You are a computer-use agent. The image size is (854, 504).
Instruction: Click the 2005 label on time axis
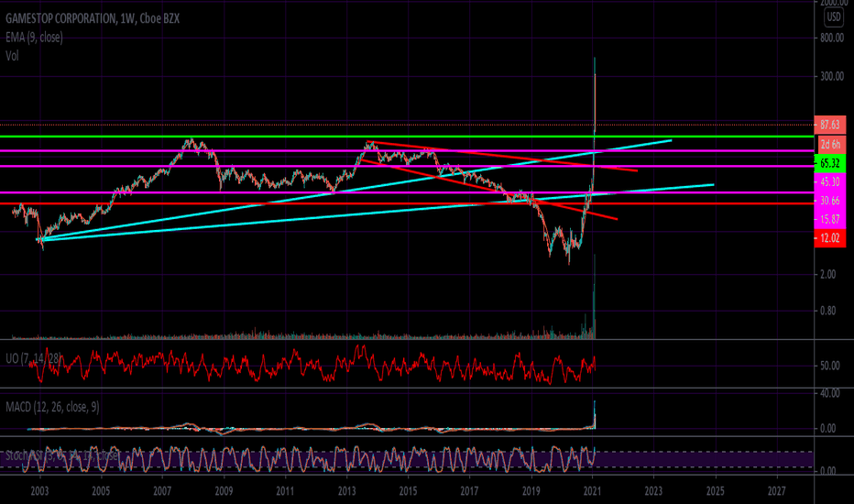[x=101, y=491]
